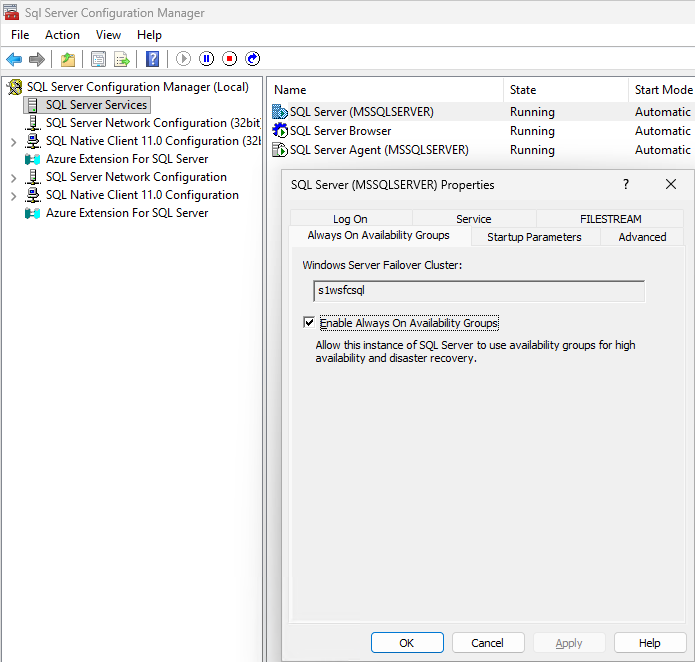Select SQL Server Services tree label
Screen dimensions: 695x662
tap(96, 105)
